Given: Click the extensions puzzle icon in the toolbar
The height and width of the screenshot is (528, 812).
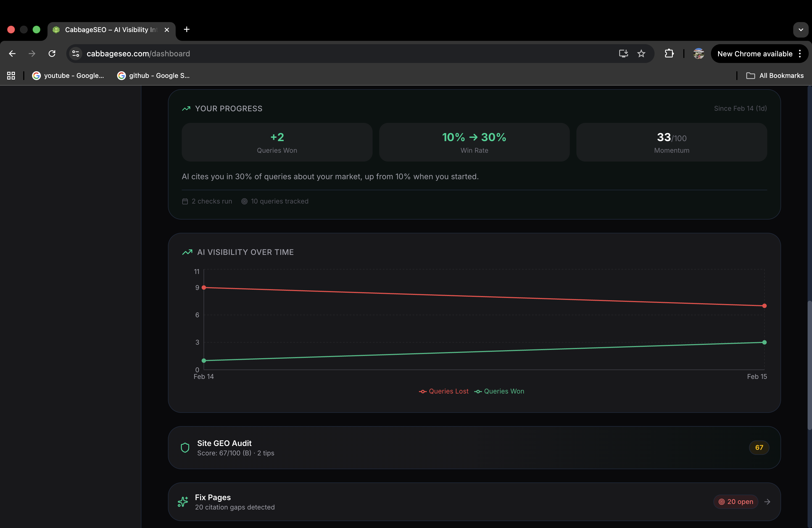Looking at the screenshot, I should pyautogui.click(x=669, y=54).
